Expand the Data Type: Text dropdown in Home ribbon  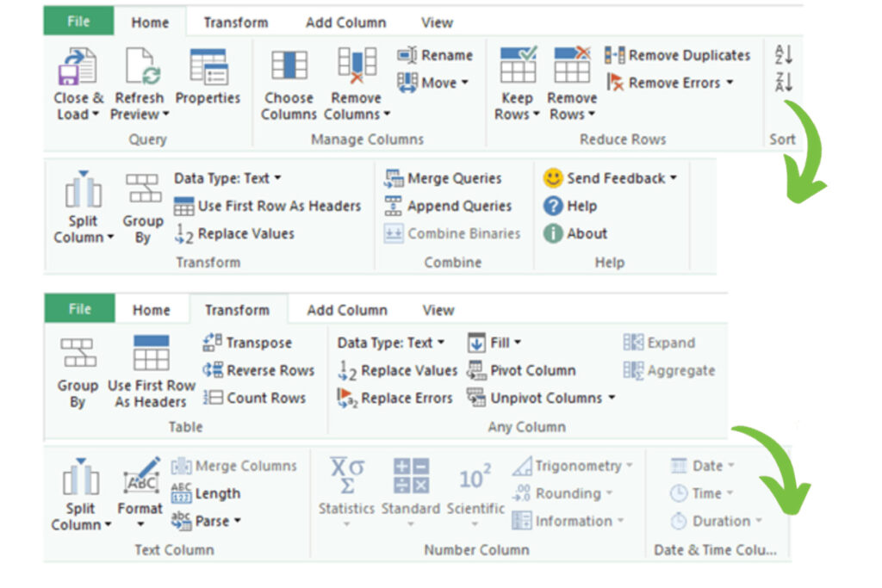tap(228, 178)
